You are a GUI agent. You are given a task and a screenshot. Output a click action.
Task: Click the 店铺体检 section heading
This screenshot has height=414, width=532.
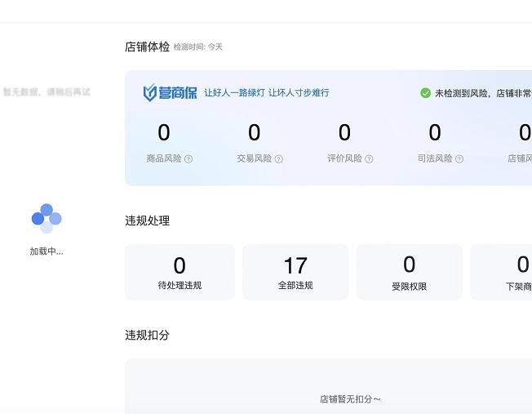tap(147, 47)
